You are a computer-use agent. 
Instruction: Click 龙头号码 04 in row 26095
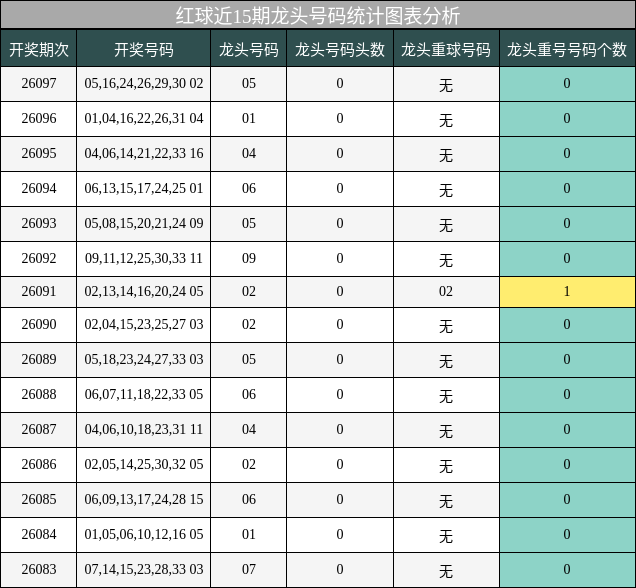[x=249, y=154]
